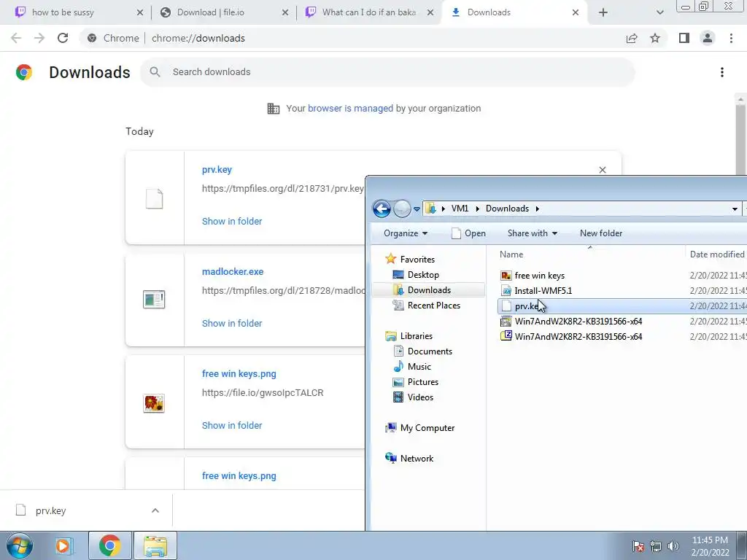747x560 pixels.
Task: Click the Explorer forward button
Action: coord(402,209)
